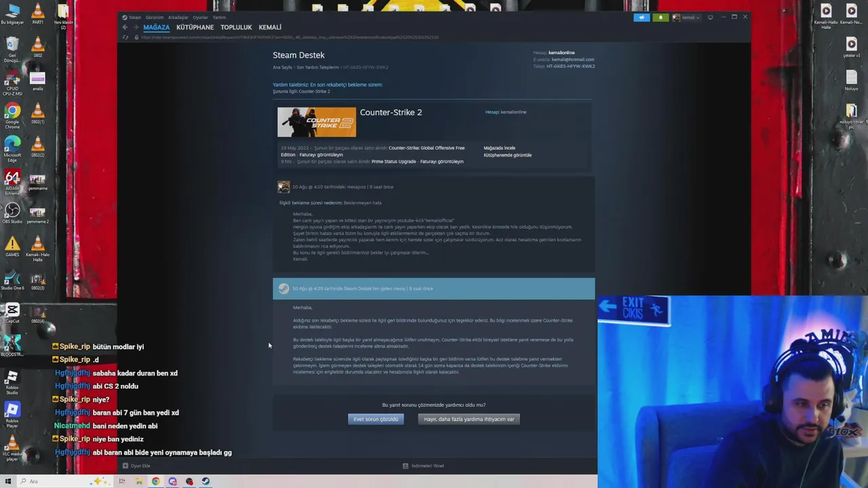Open PART1 VLC file on desktop
The image size is (868, 488).
38,14
